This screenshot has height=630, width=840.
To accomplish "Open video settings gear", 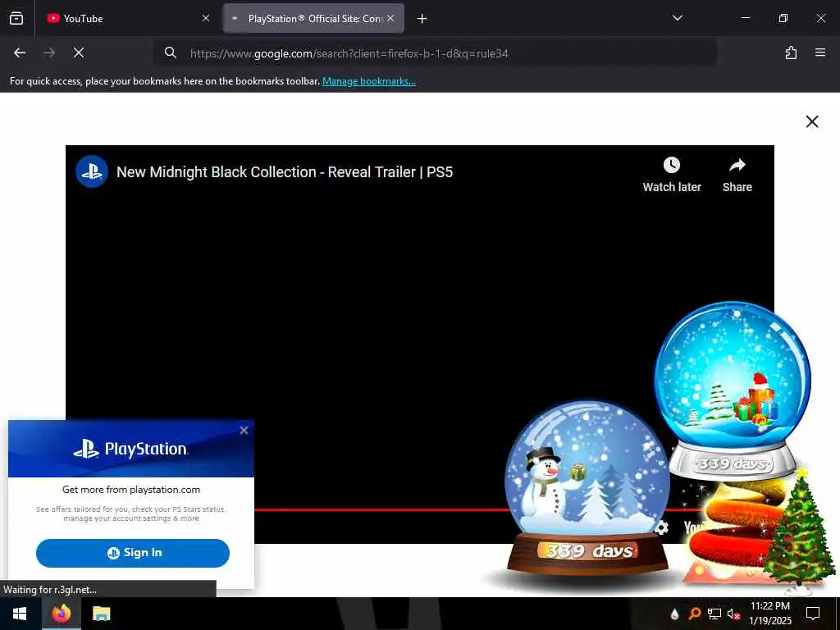I will [x=662, y=527].
